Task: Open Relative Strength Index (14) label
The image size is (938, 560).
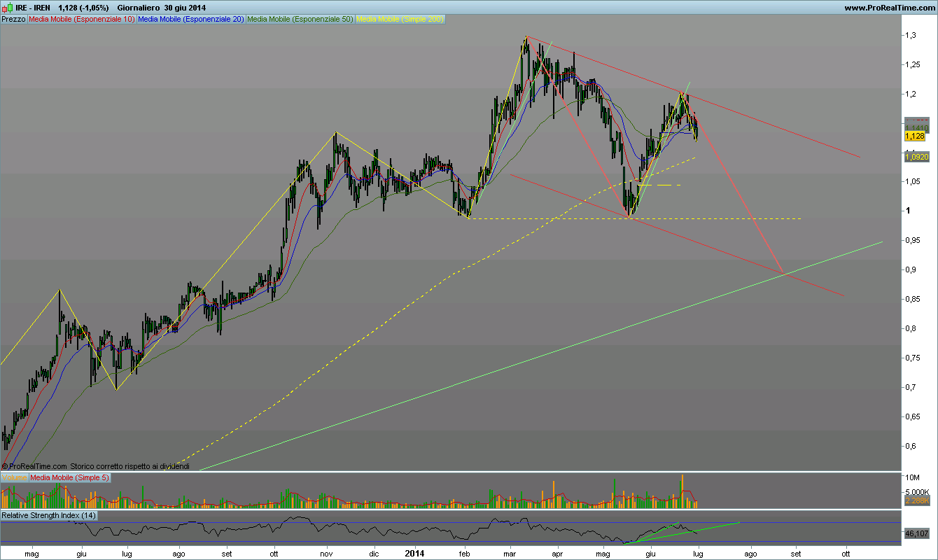Action: pos(49,515)
